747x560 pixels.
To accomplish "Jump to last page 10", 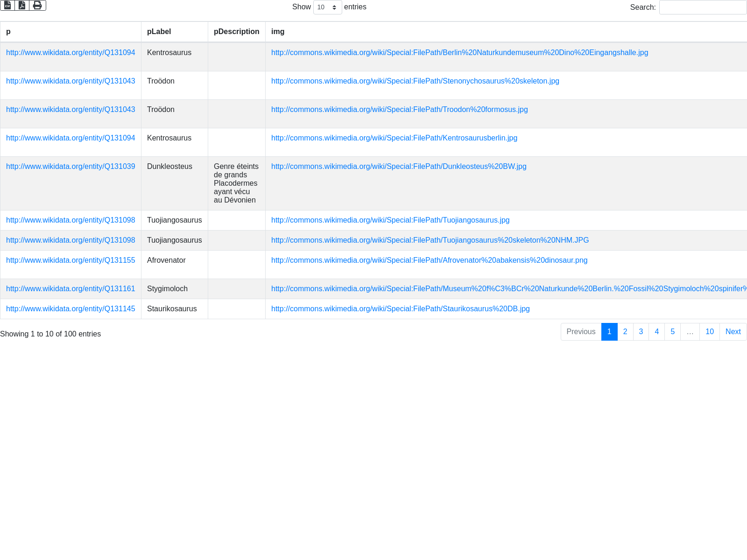I will pyautogui.click(x=709, y=332).
